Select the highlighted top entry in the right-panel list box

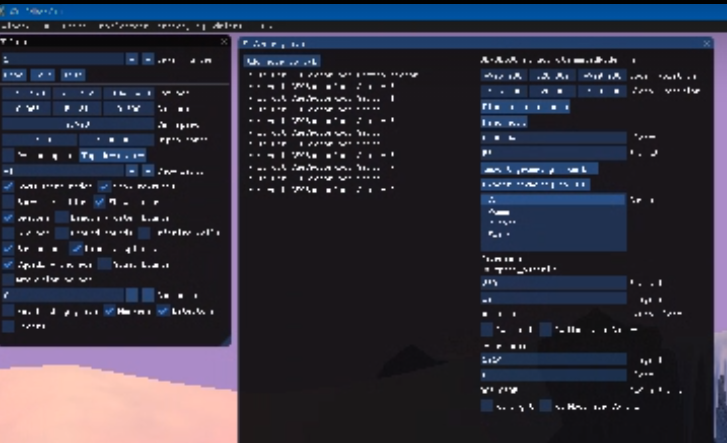[x=553, y=200]
